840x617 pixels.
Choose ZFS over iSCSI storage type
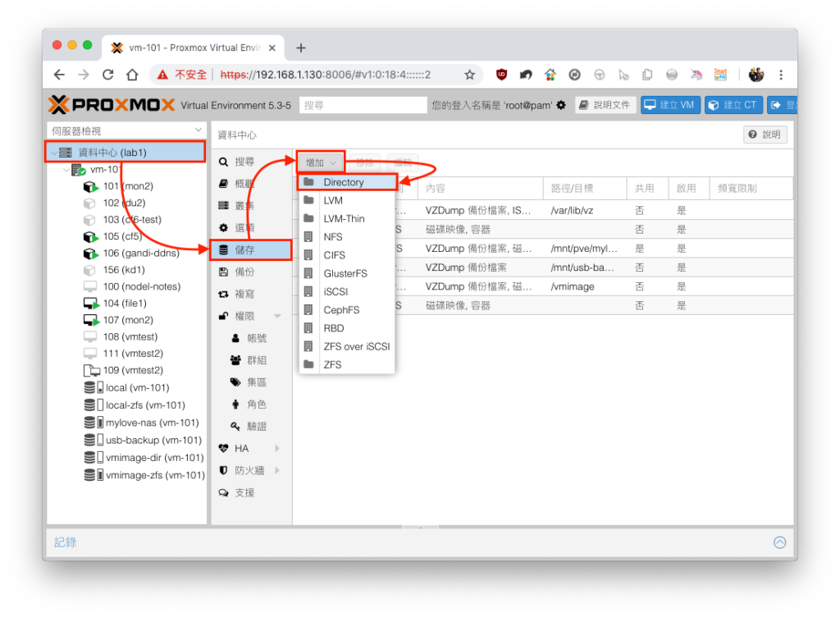[347, 346]
